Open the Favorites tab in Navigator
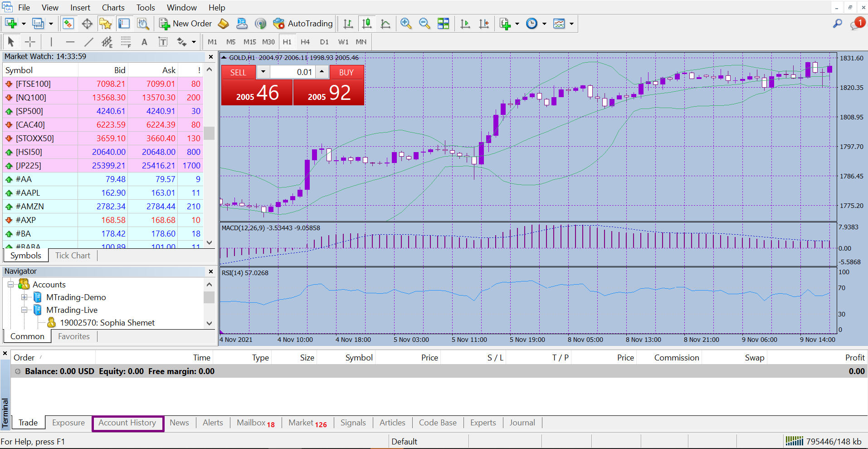This screenshot has width=868, height=449. [74, 336]
